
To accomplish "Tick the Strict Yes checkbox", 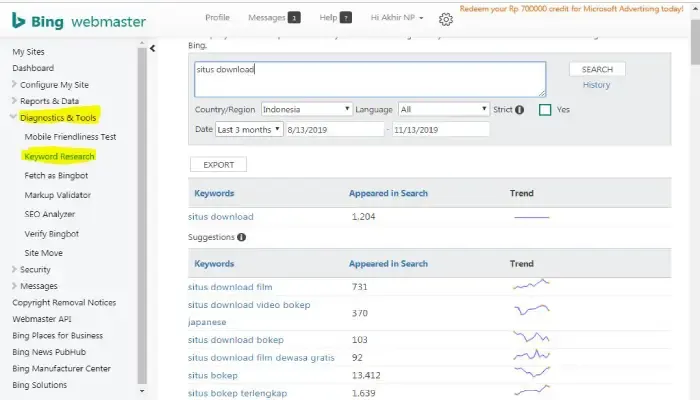I will [x=545, y=110].
